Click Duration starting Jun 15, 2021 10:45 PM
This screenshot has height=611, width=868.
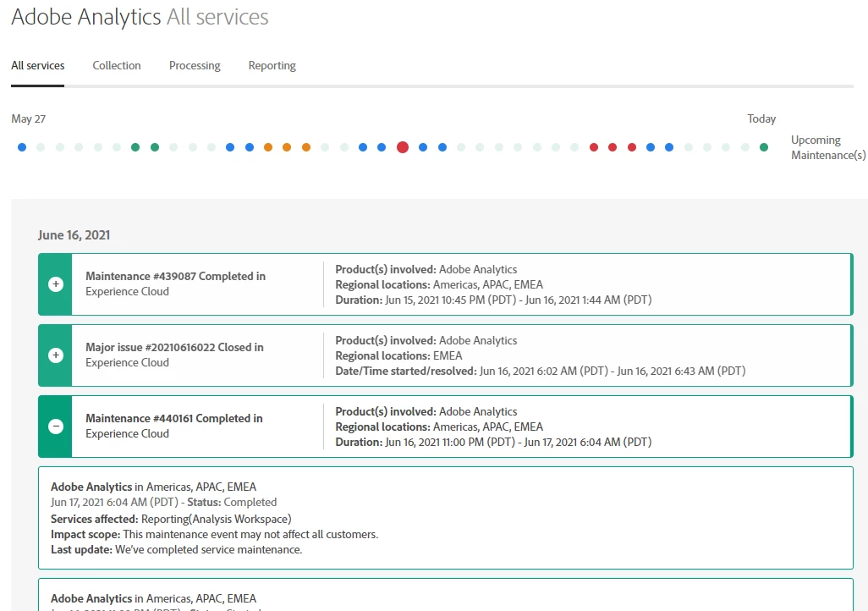[x=493, y=300]
